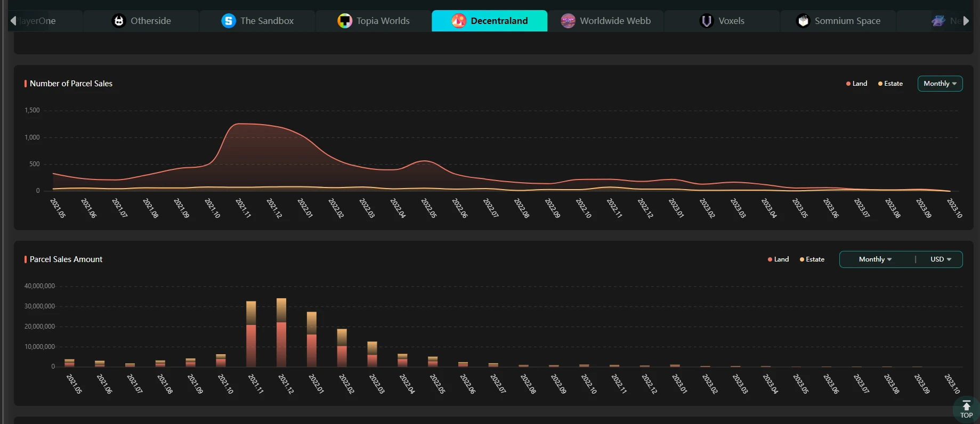Click the Otherside skull logo icon

pyautogui.click(x=119, y=21)
